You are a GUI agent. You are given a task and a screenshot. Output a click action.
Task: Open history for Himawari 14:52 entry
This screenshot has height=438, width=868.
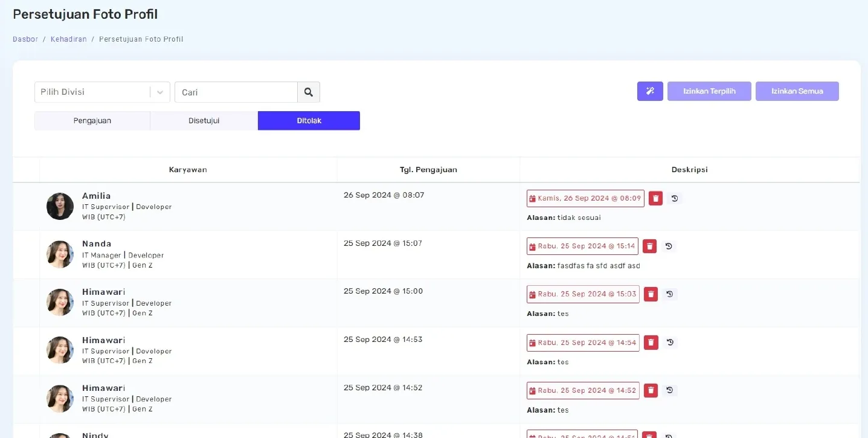670,390
